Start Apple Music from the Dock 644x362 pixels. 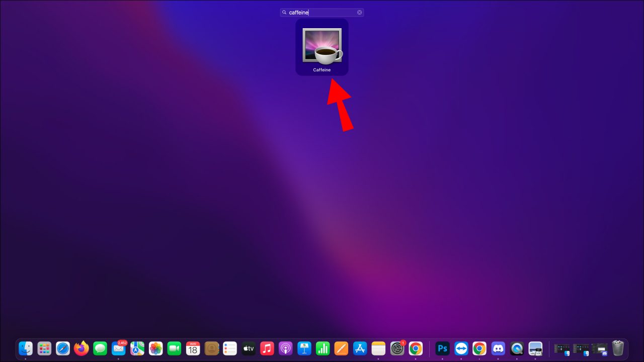(267, 348)
